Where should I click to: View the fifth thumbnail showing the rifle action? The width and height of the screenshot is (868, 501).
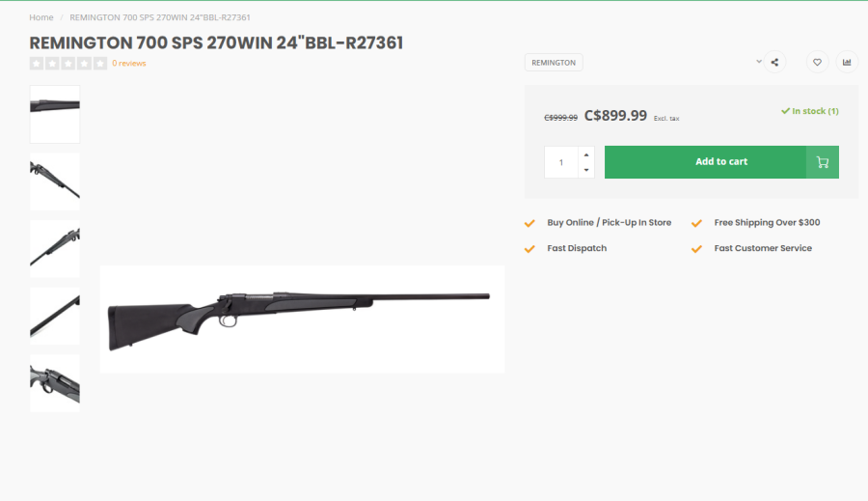(x=55, y=382)
